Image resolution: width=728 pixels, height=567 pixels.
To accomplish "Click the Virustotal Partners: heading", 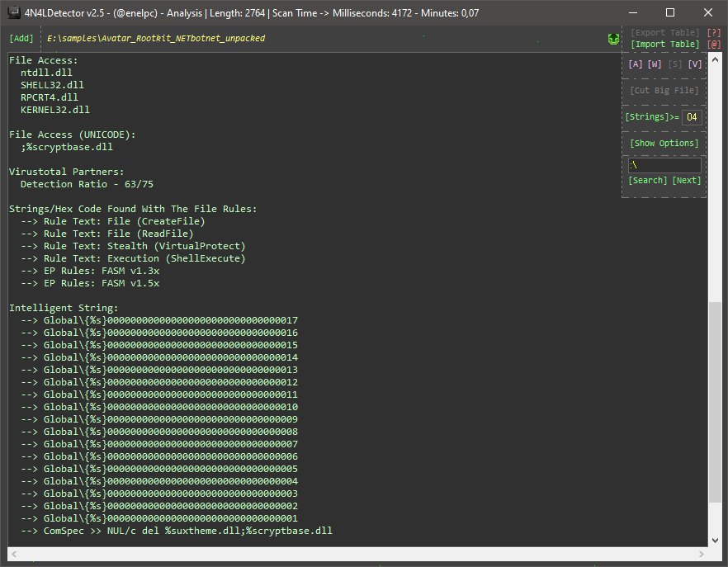I will (66, 172).
